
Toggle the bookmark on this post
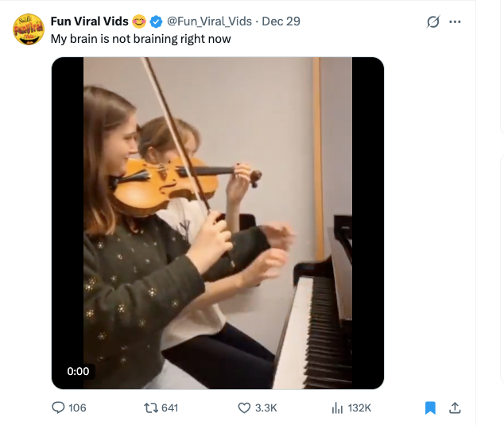tap(430, 408)
